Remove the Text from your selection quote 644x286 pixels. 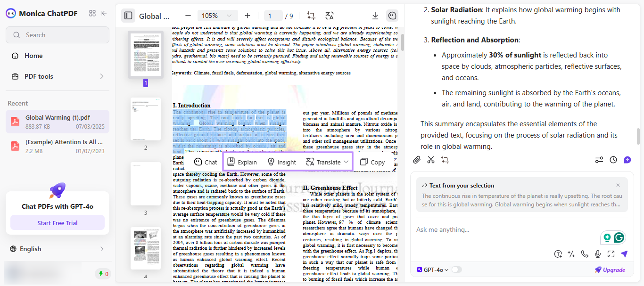pyautogui.click(x=618, y=185)
